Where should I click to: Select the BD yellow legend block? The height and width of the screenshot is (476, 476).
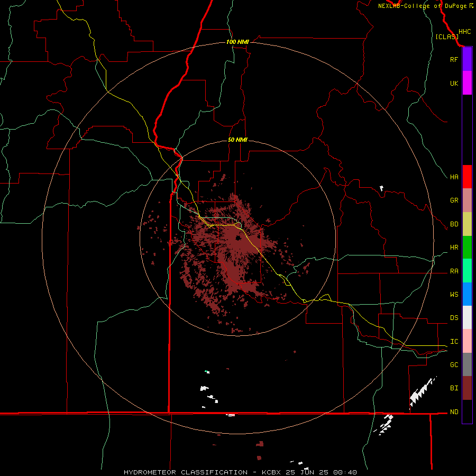click(x=467, y=224)
